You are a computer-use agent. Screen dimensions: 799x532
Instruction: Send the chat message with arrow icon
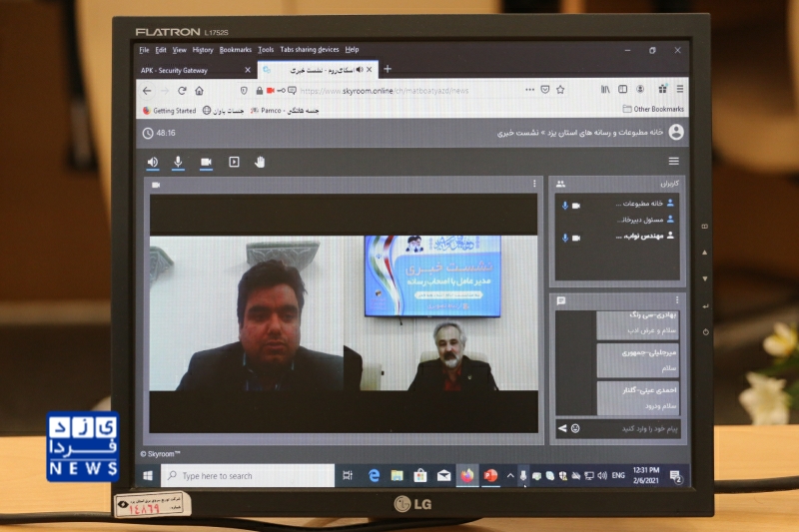coord(562,428)
